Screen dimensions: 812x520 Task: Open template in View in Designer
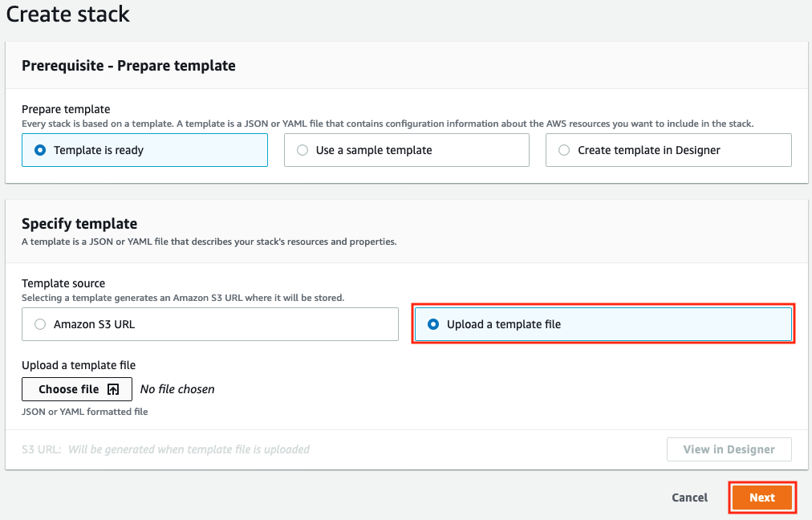pos(729,449)
